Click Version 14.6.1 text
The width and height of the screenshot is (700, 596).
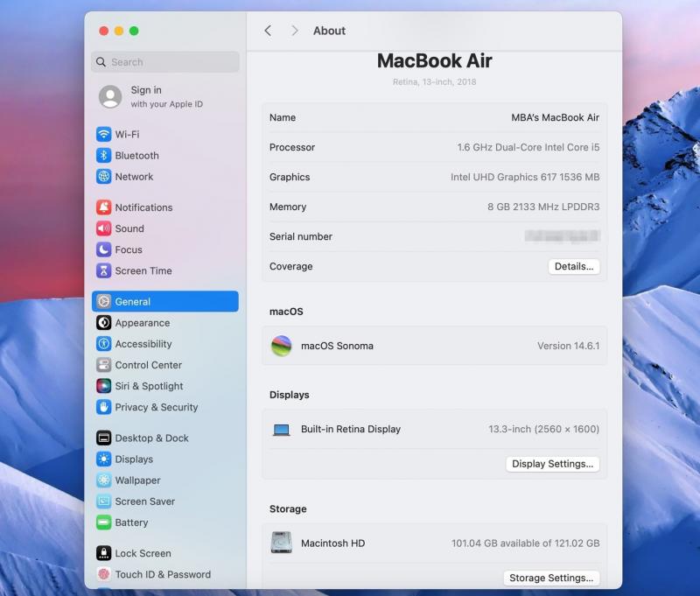click(x=568, y=346)
